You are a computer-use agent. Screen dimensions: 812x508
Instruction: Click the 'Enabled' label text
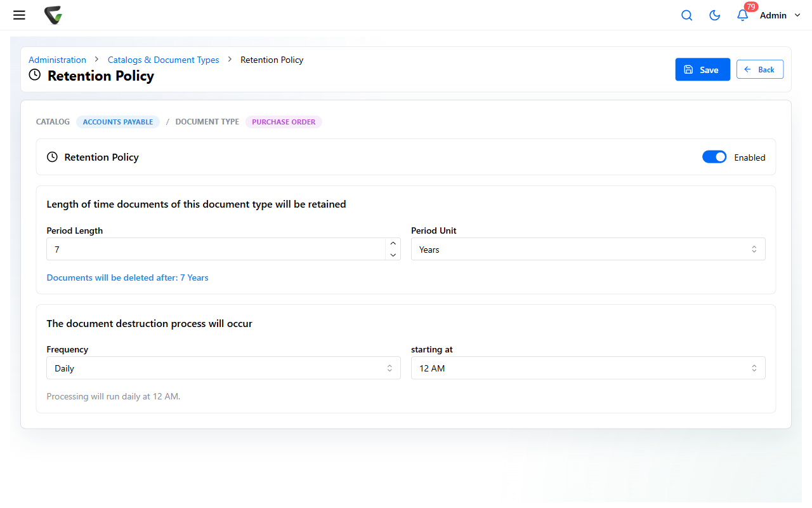(x=750, y=157)
